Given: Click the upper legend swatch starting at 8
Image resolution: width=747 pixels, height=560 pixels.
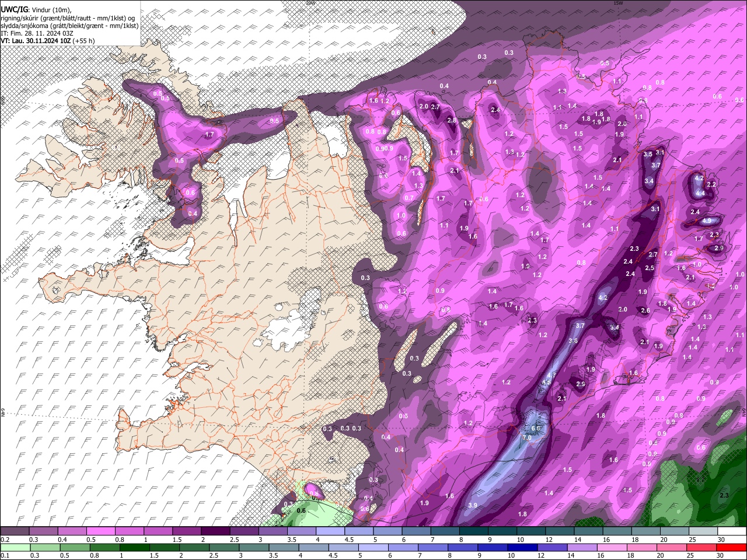Looking at the screenshot, I should (474, 531).
